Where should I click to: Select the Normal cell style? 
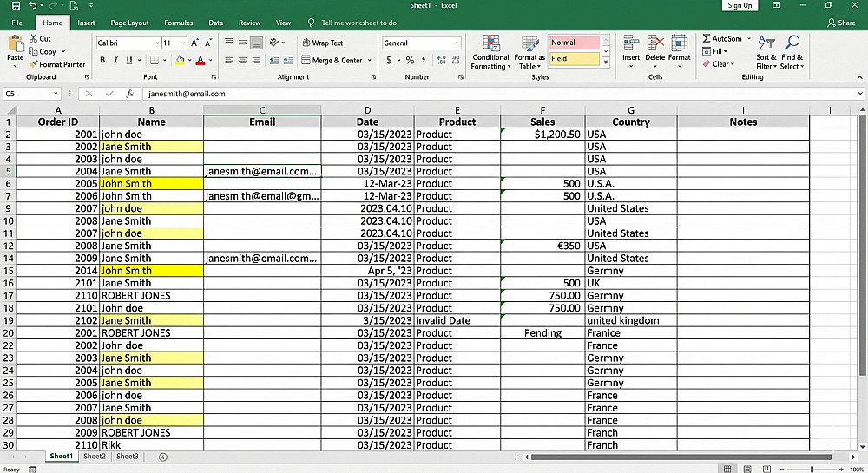[574, 43]
